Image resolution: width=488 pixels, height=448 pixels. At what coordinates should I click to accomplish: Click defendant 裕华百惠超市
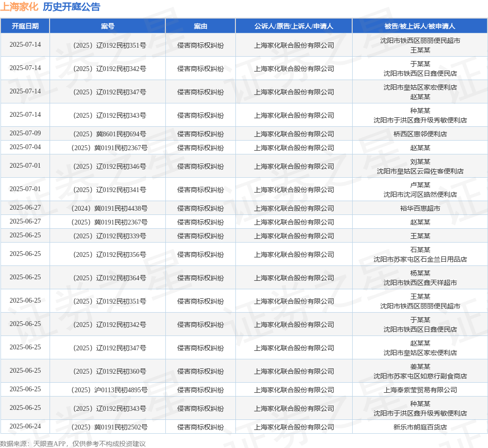(420, 208)
